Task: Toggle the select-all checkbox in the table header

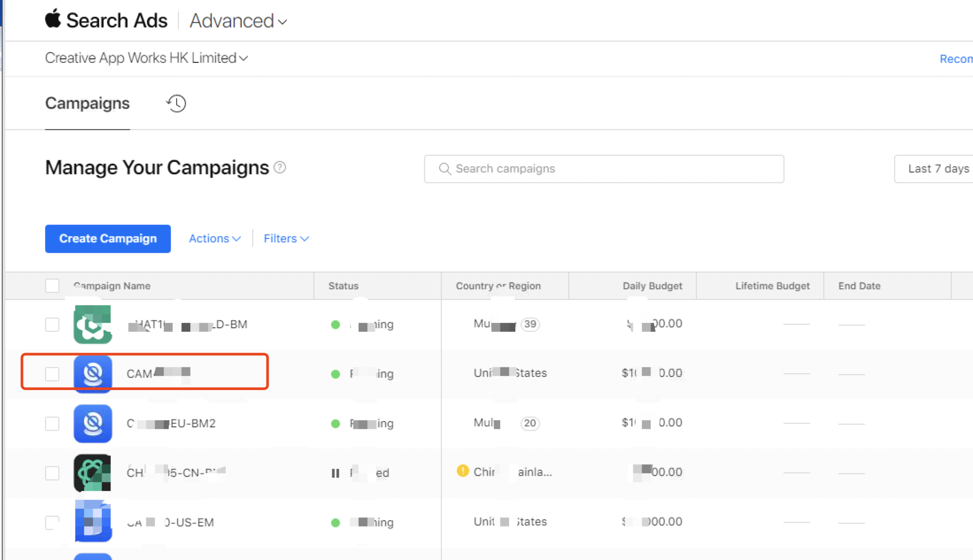Action: [52, 286]
